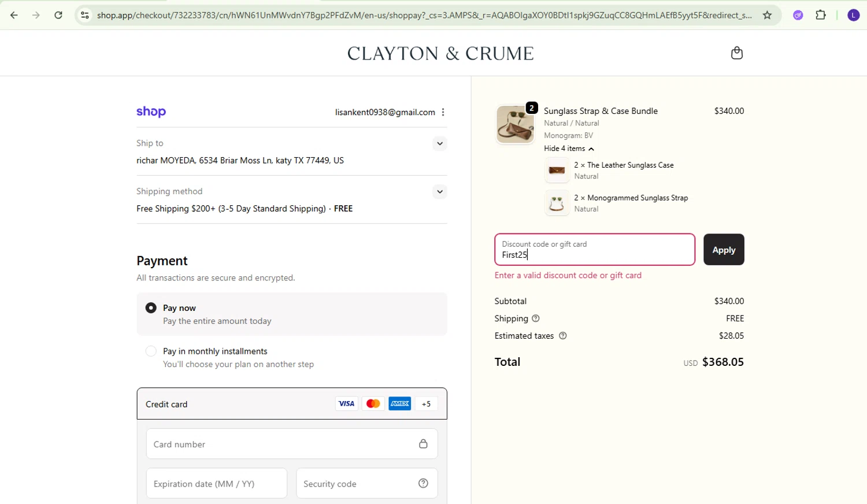Click the Clayton & Crume store title
The width and height of the screenshot is (867, 504).
440,53
